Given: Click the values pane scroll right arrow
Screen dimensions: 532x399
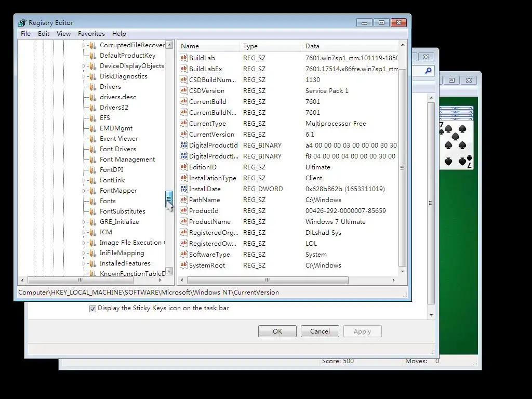Looking at the screenshot, I should [393, 280].
